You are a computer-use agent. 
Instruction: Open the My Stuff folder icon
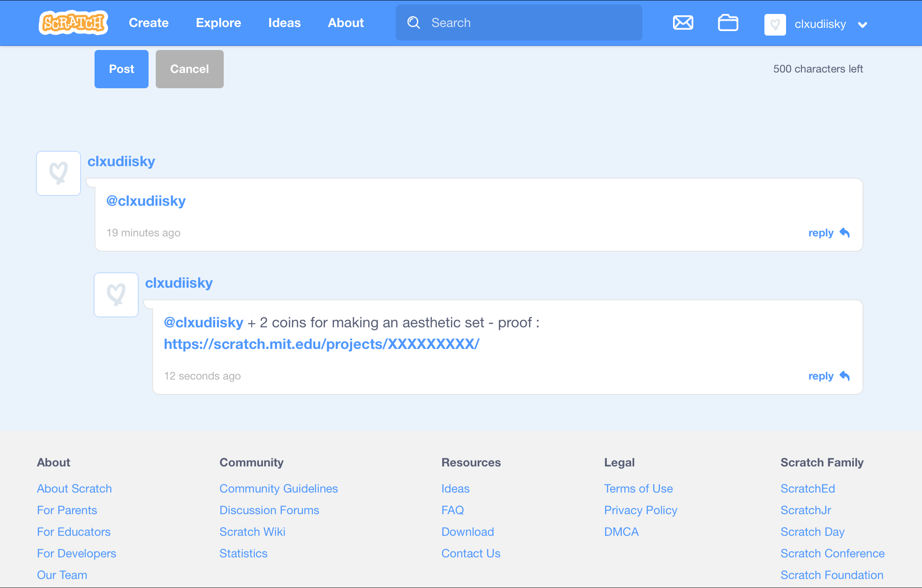[728, 23]
